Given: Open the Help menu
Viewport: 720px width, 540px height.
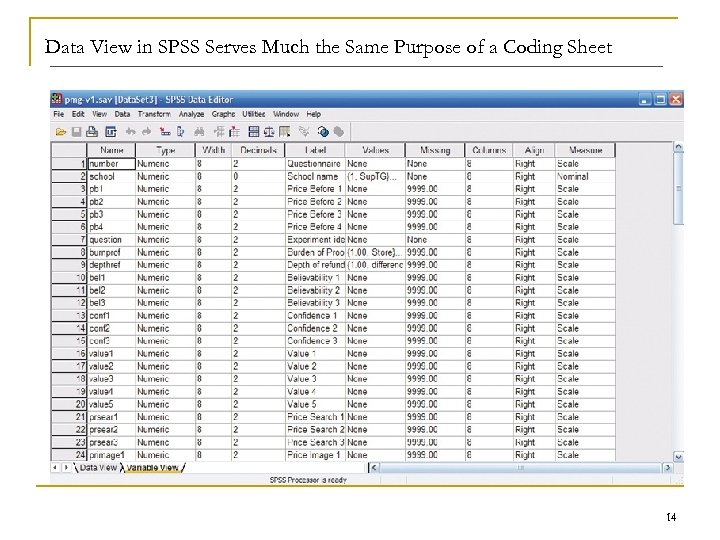Looking at the screenshot, I should [314, 114].
